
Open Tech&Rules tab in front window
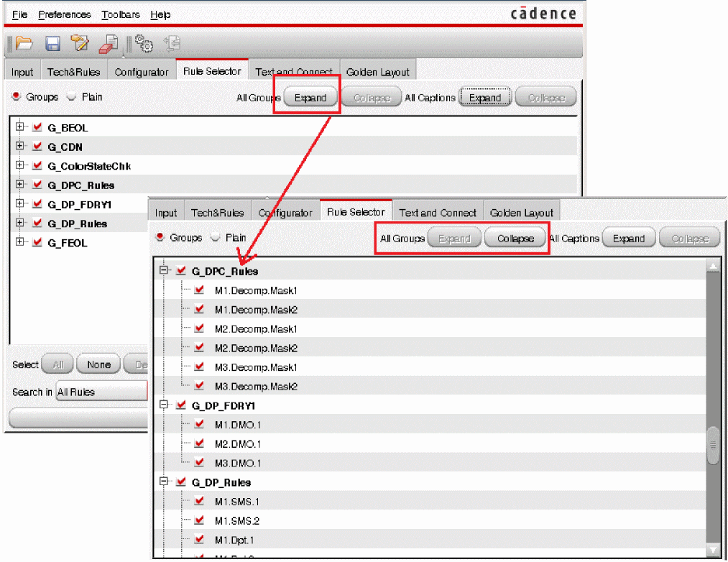pyautogui.click(x=217, y=213)
